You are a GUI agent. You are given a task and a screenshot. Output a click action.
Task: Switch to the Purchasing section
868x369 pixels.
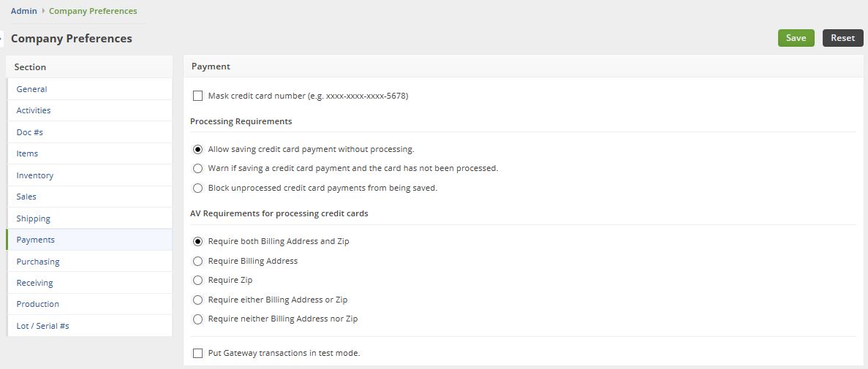click(38, 262)
